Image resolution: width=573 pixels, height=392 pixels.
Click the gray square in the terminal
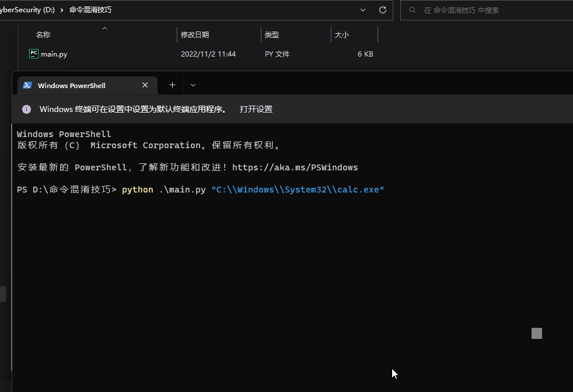(x=536, y=333)
